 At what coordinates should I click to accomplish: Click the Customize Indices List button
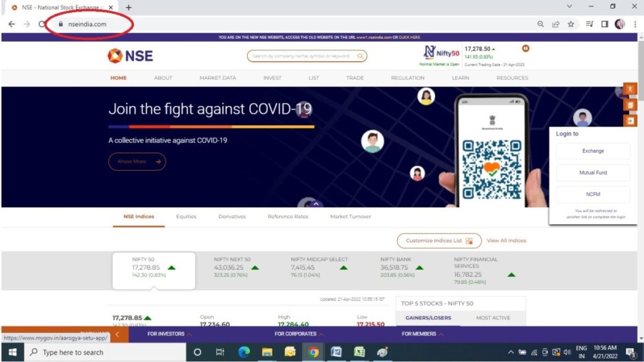(438, 240)
